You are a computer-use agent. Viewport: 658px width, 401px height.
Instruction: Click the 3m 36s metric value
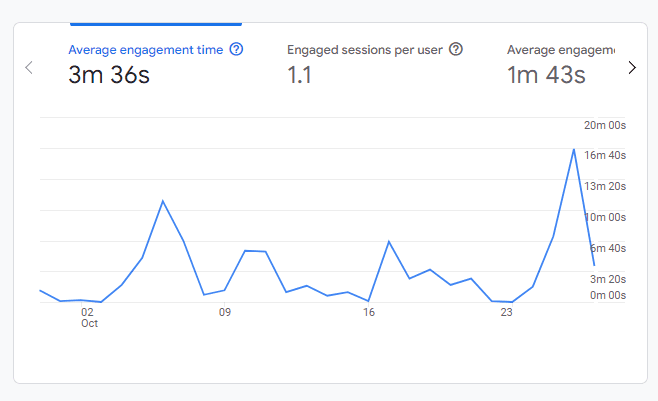pyautogui.click(x=109, y=75)
